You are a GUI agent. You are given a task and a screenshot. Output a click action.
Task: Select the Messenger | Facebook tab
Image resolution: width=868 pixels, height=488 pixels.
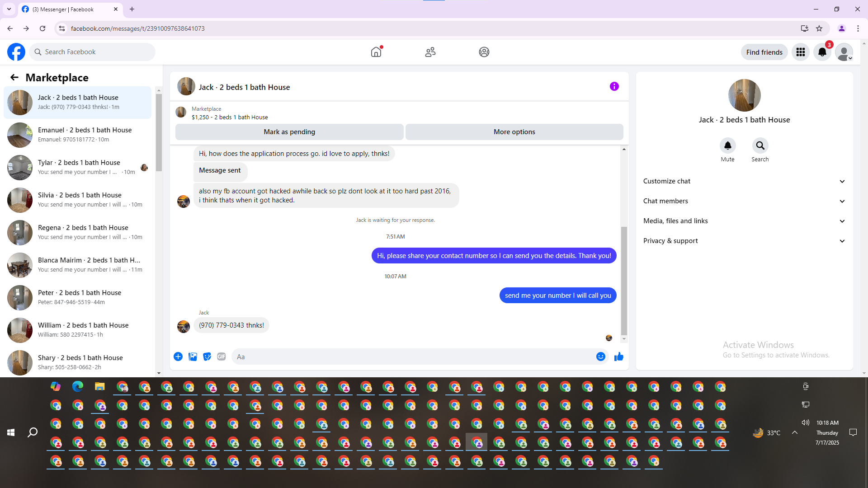[70, 9]
